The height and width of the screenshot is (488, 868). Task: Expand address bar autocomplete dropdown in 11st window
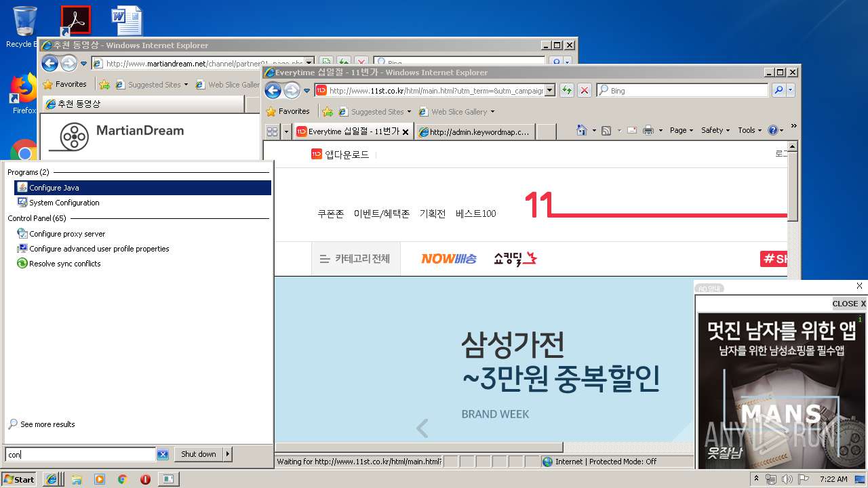click(x=550, y=90)
